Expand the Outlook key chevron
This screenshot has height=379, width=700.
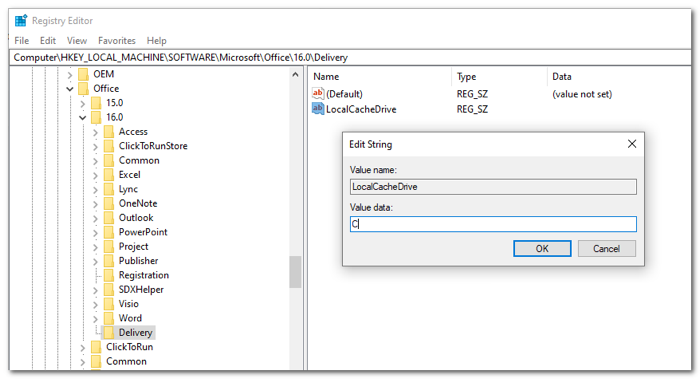click(x=95, y=218)
